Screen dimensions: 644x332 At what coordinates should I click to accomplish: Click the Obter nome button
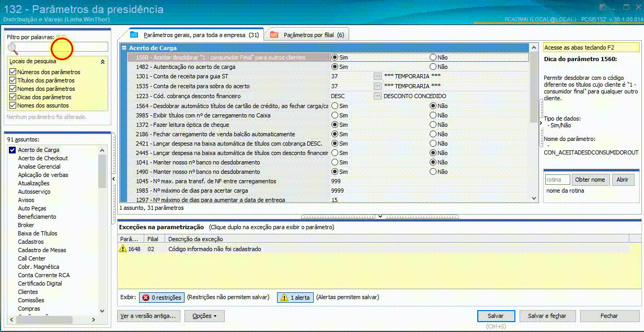pyautogui.click(x=590, y=180)
